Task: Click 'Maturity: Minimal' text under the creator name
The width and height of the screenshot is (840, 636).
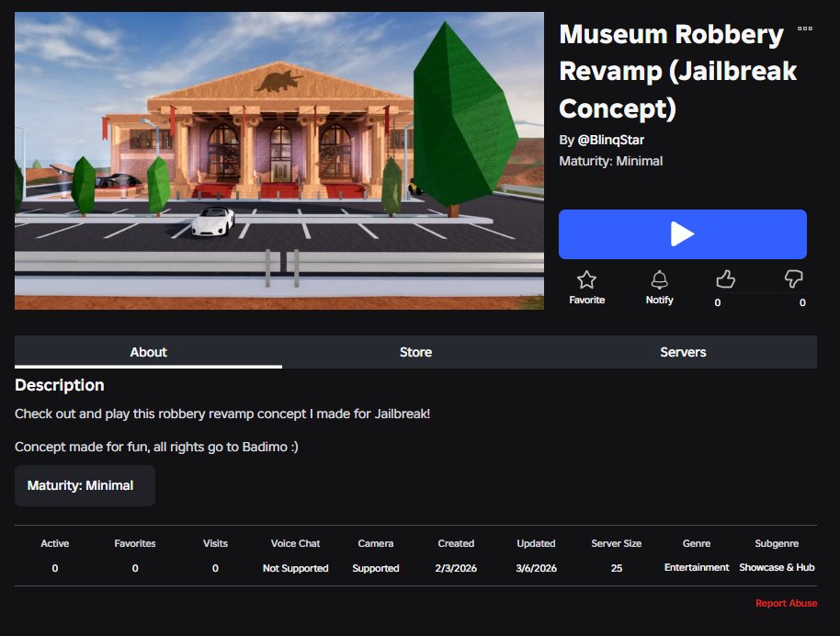Action: pos(611,161)
